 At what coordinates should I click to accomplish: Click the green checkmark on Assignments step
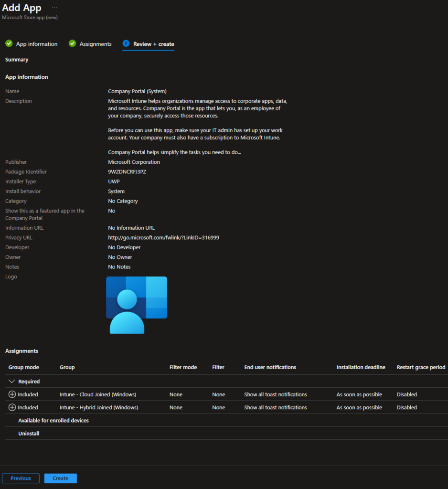pos(72,43)
